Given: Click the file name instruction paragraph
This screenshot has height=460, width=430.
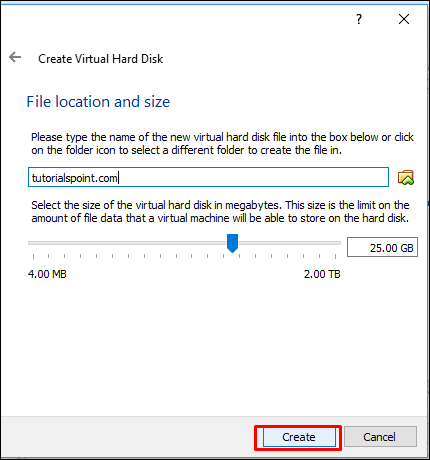Looking at the screenshot, I should coord(222,143).
